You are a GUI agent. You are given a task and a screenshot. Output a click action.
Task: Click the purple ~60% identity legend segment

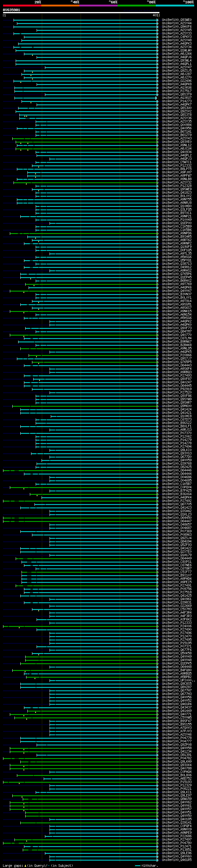click(x=99, y=6)
